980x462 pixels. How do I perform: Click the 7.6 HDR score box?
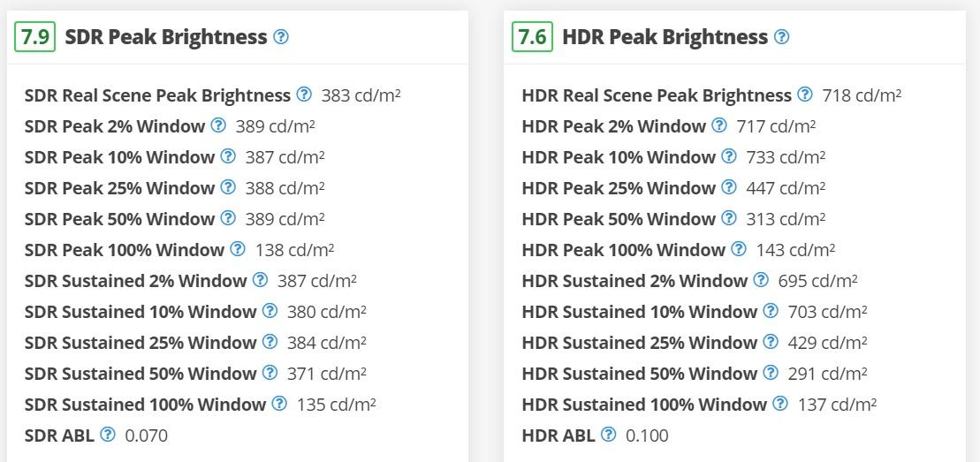click(x=533, y=37)
